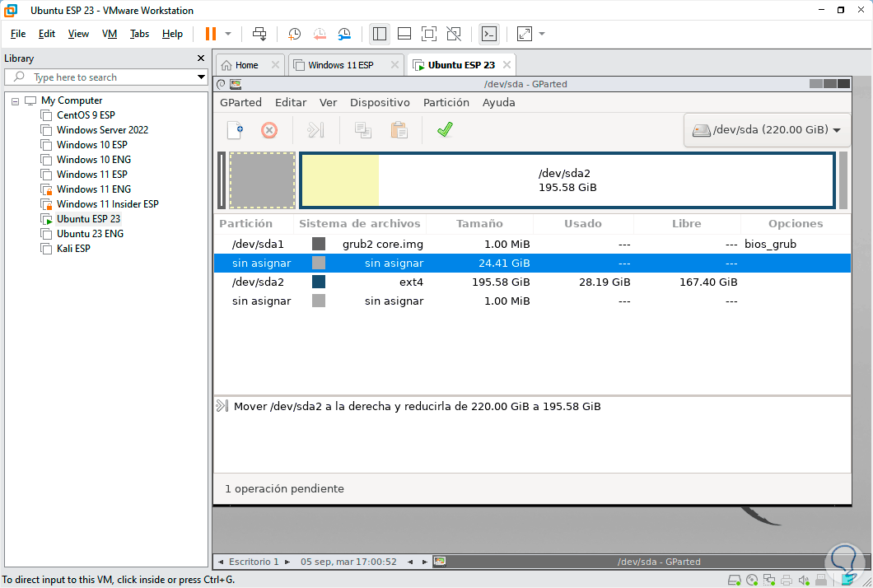Select the /dev/sda2 block in disk map

tap(567, 180)
